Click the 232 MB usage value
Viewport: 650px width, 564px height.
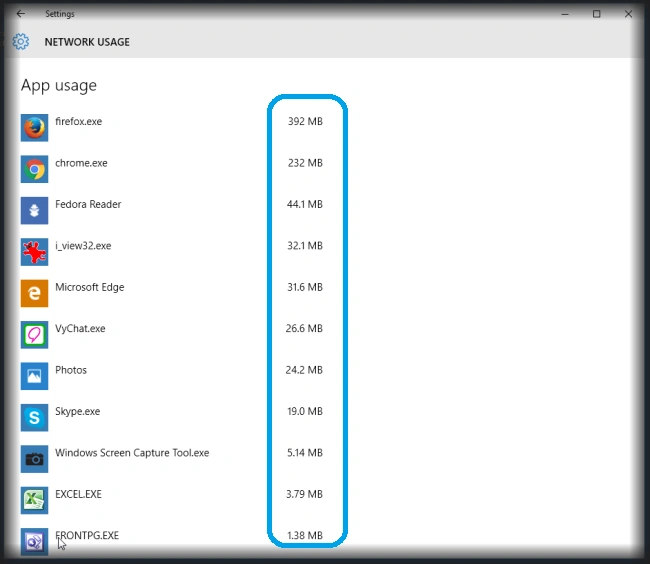coord(305,163)
